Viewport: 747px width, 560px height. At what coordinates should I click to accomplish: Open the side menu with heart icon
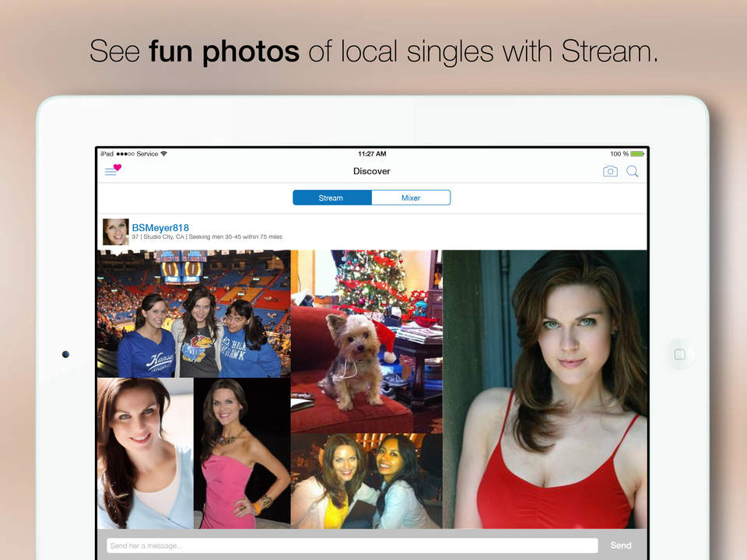(113, 170)
